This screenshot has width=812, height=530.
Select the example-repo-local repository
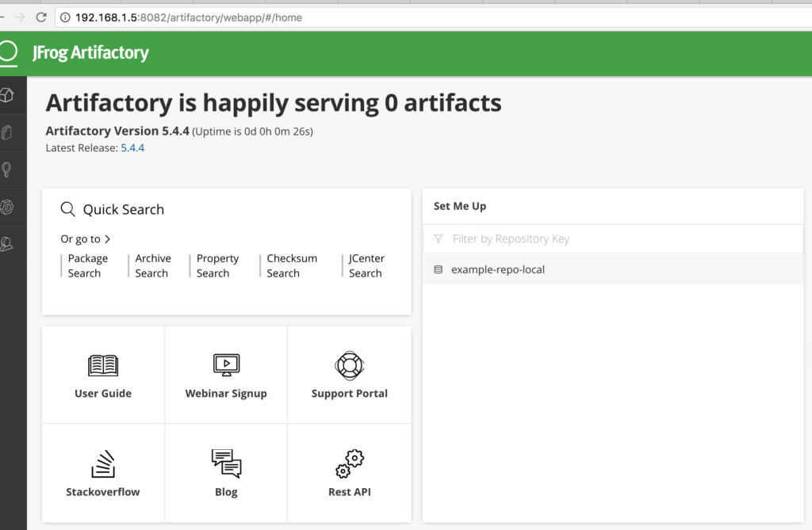tap(613, 269)
